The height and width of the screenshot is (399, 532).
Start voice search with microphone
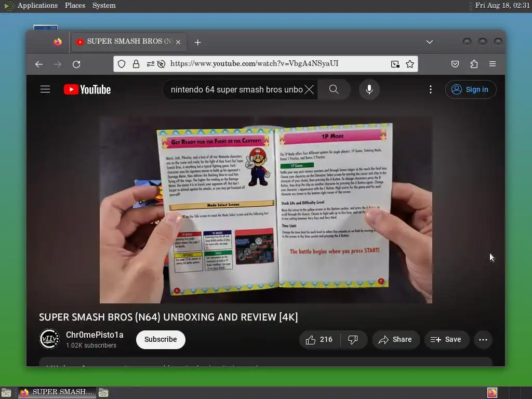point(369,89)
